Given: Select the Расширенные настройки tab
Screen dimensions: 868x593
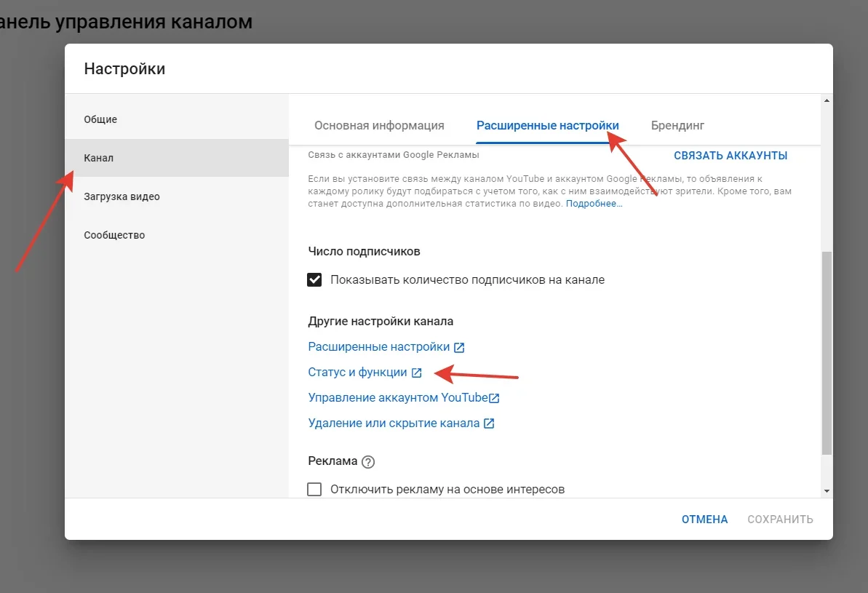Looking at the screenshot, I should pos(547,125).
